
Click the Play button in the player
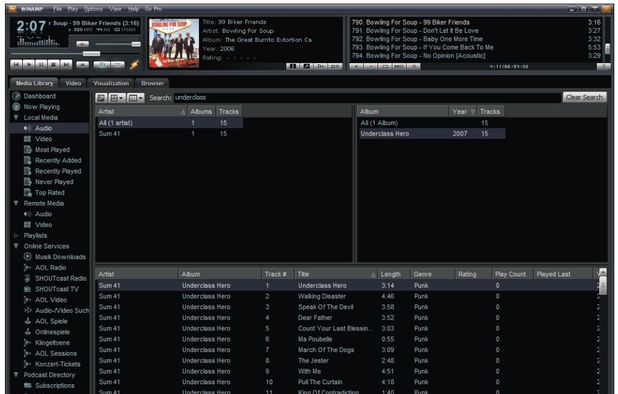point(29,65)
